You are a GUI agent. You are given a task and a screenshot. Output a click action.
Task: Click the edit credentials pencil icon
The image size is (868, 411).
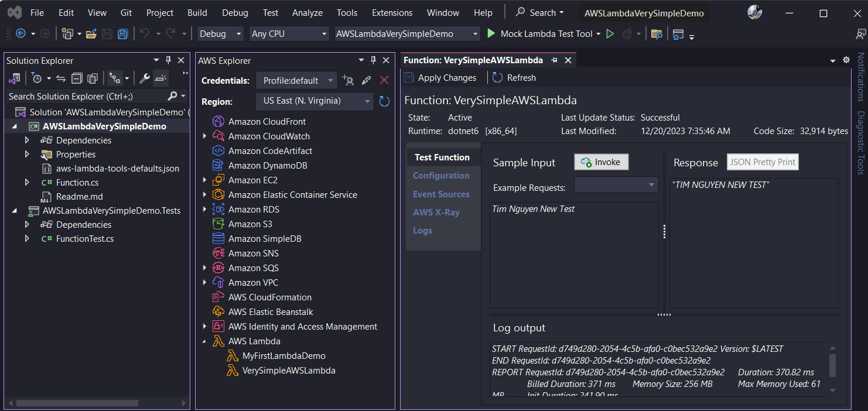(366, 81)
